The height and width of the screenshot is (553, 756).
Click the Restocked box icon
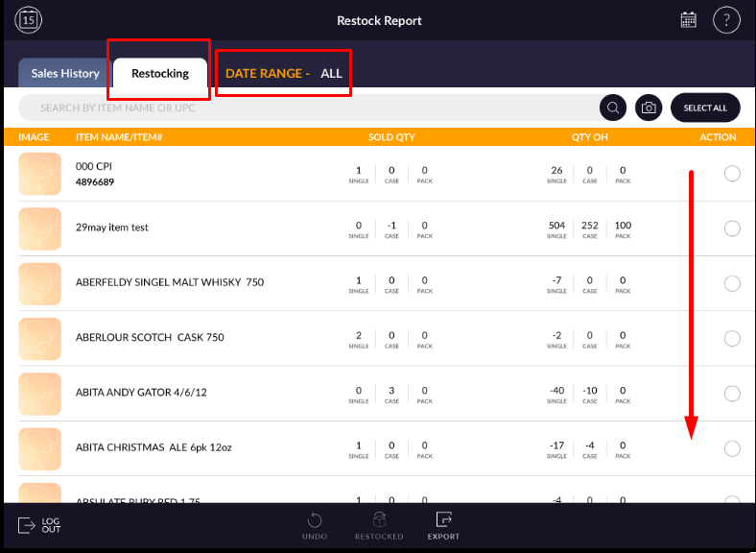pos(379,525)
